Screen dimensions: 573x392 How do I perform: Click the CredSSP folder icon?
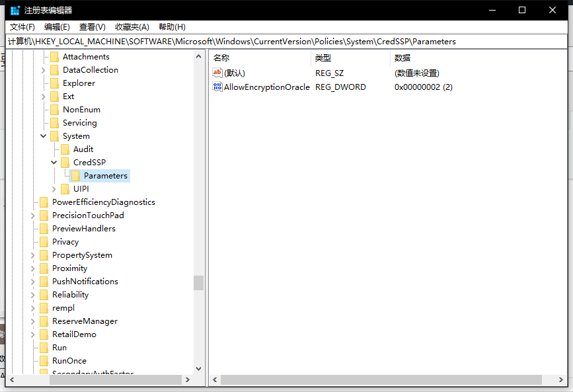click(x=65, y=163)
